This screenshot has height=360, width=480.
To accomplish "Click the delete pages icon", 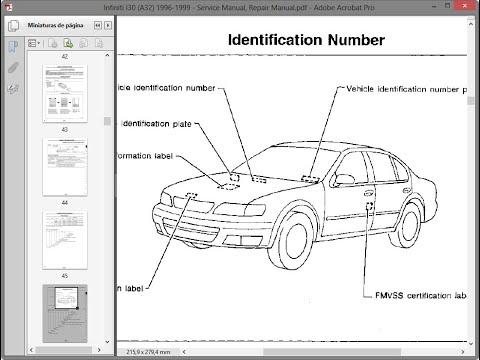I will tap(52, 43).
